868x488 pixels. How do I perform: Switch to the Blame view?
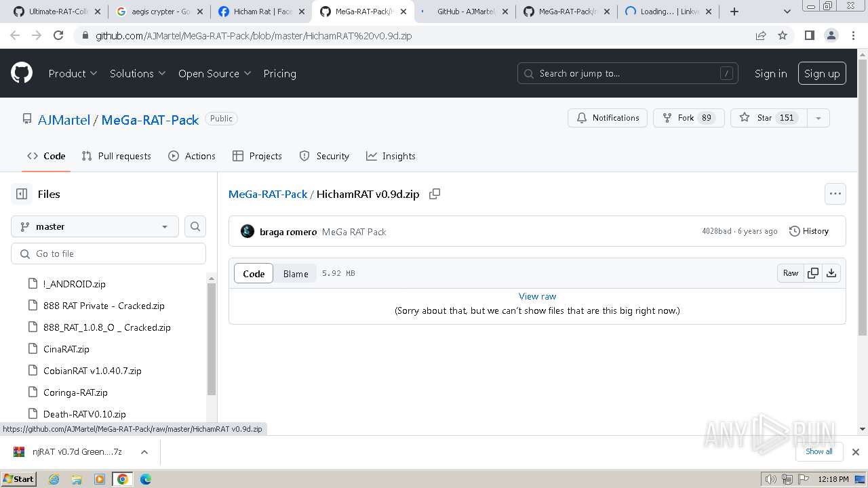[296, 274]
